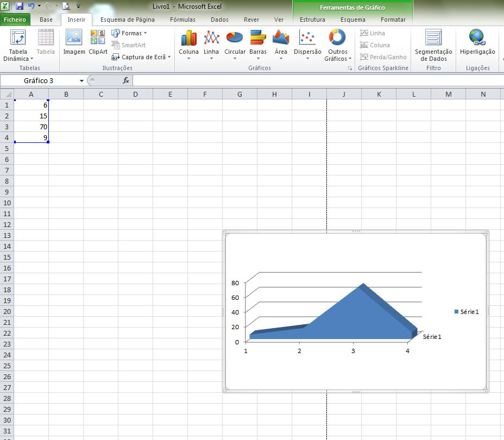Pick the Circular pie chart type

pyautogui.click(x=235, y=45)
